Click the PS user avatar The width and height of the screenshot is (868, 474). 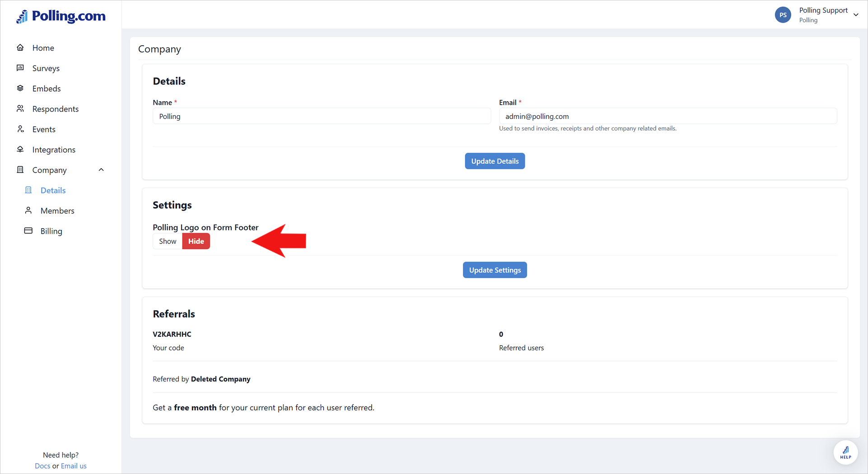pos(783,15)
